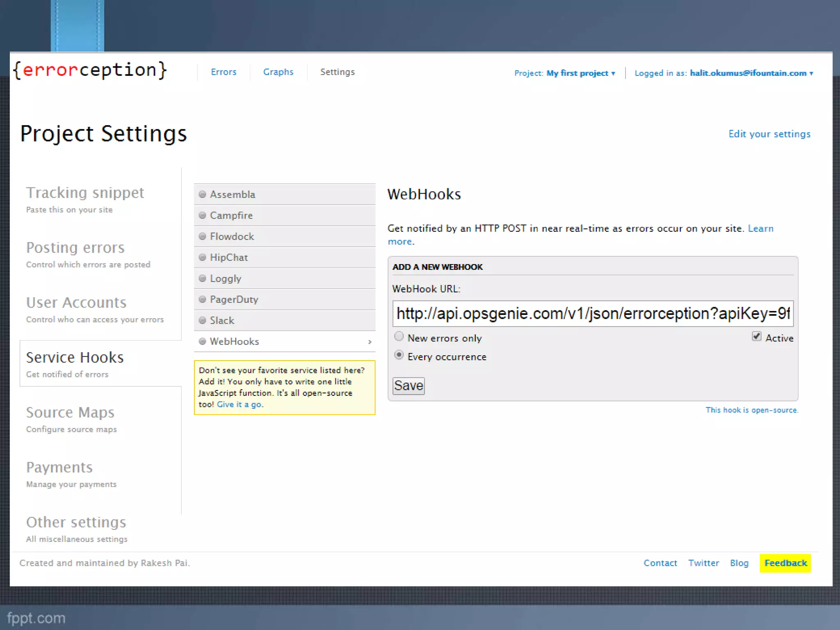
Task: Switch to the Graphs tab
Action: click(x=278, y=72)
